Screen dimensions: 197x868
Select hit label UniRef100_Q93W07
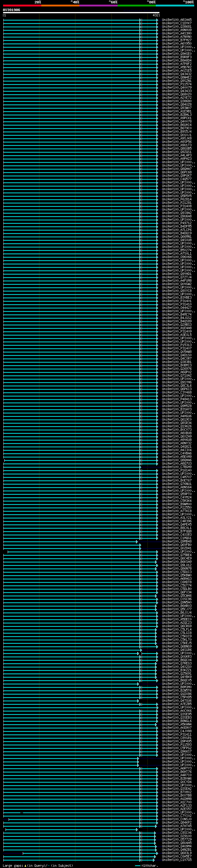(177, 108)
